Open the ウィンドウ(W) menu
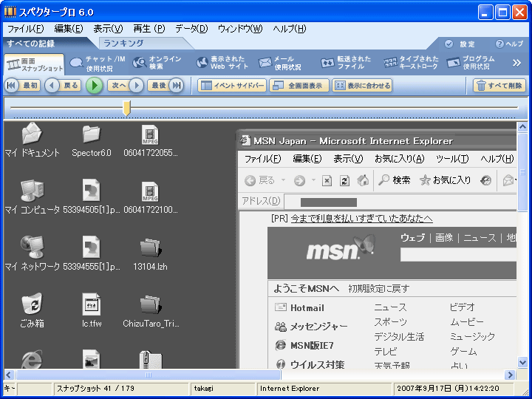This screenshot has width=532, height=399. pyautogui.click(x=240, y=29)
